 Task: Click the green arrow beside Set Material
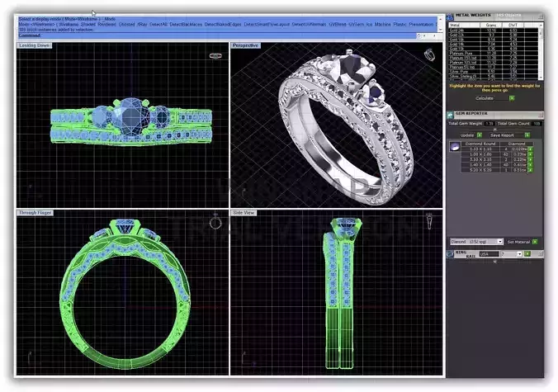click(x=535, y=242)
